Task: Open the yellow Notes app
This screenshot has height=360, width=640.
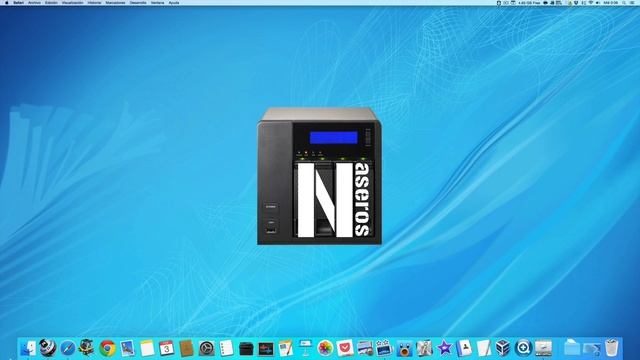Action: click(x=147, y=348)
